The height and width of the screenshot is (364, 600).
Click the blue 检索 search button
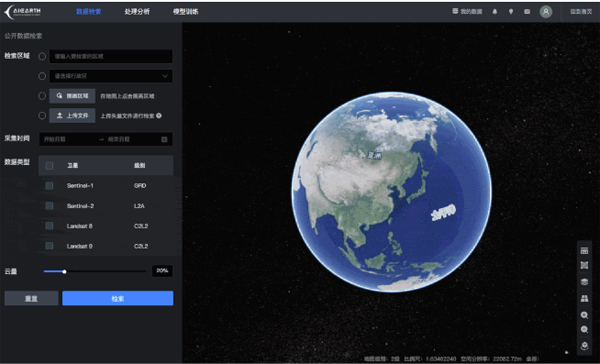(x=118, y=298)
